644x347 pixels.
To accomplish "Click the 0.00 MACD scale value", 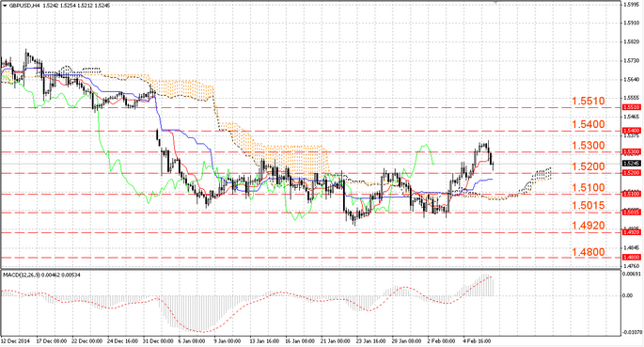I will 628,295.
